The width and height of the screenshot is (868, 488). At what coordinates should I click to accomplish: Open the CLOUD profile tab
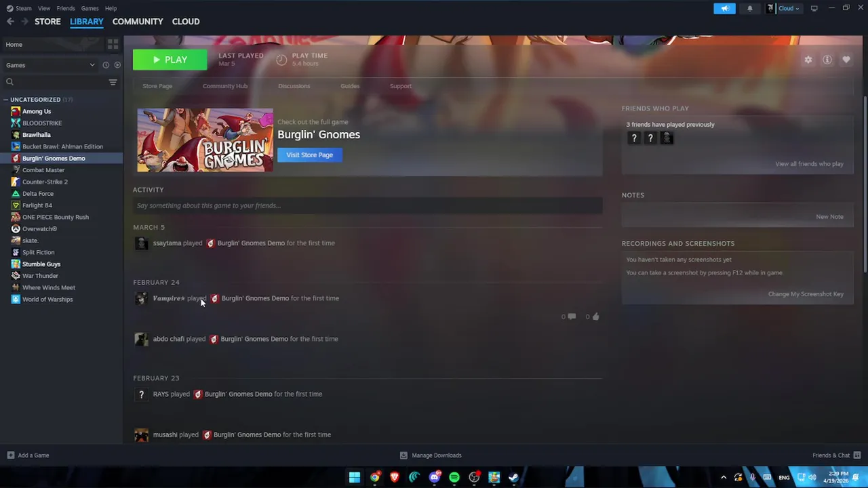(x=186, y=22)
